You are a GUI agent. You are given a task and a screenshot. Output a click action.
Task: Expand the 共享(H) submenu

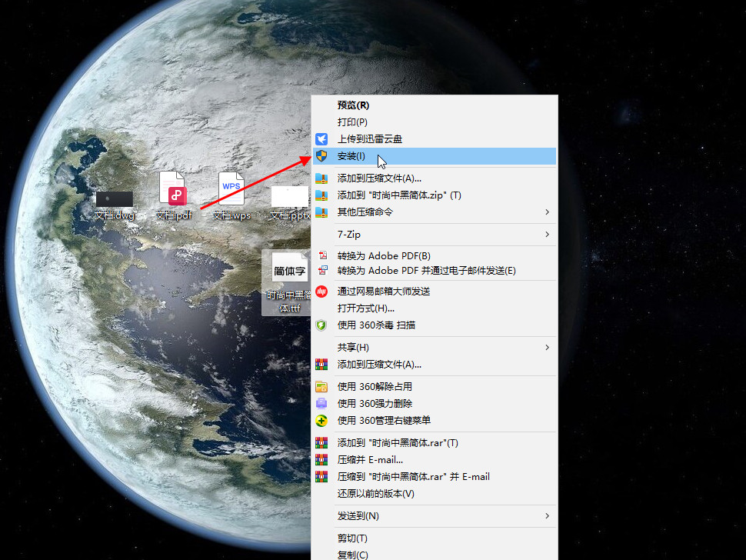click(x=353, y=348)
